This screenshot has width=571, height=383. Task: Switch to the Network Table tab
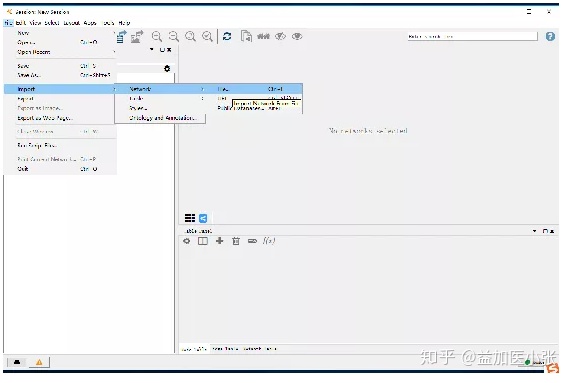click(x=260, y=349)
